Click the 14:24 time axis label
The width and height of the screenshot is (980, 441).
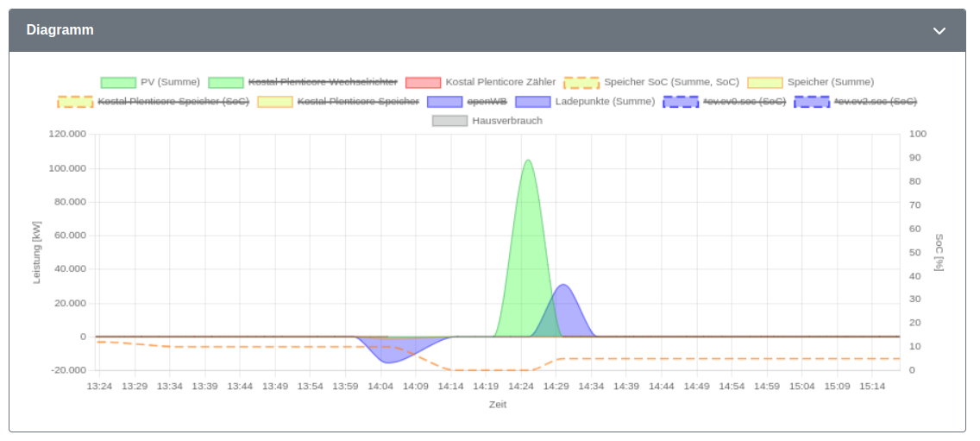pos(521,387)
